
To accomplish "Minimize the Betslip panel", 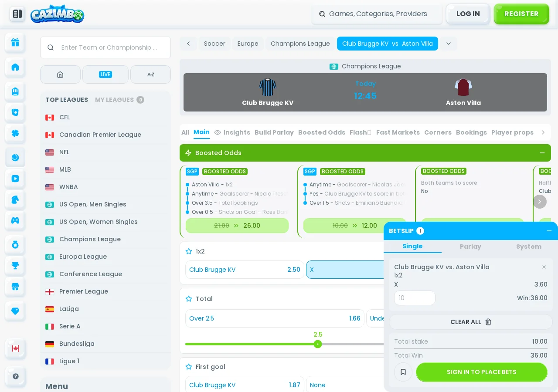I will 549,231.
